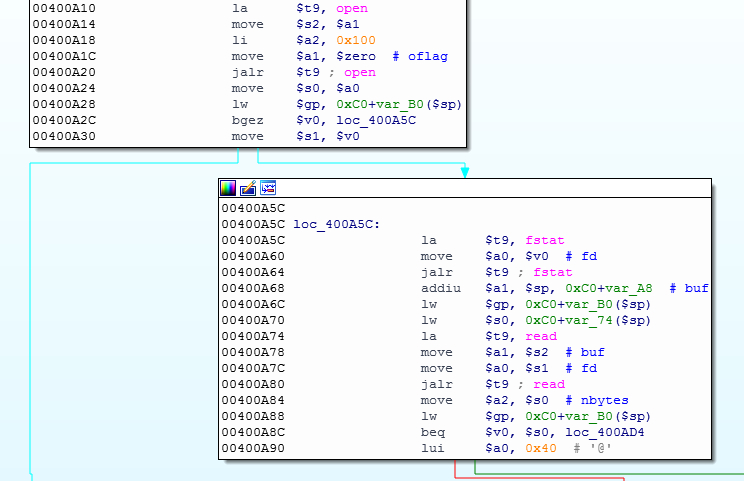This screenshot has width=744, height=481.
Task: Select the address 00400A70
Action: 253,321
